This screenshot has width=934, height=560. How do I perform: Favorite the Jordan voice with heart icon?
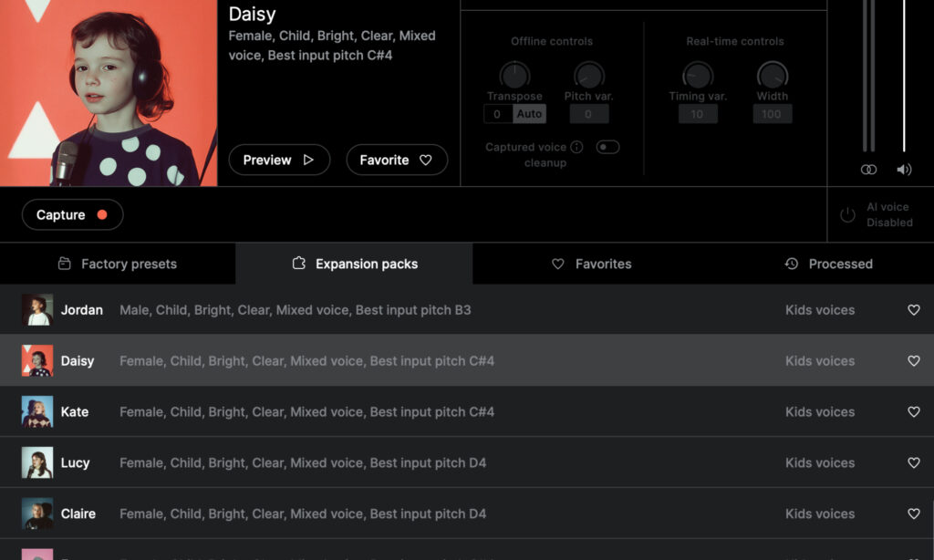point(913,310)
